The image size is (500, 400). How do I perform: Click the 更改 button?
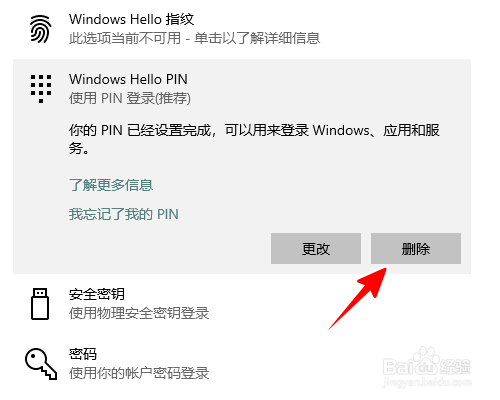(x=316, y=249)
